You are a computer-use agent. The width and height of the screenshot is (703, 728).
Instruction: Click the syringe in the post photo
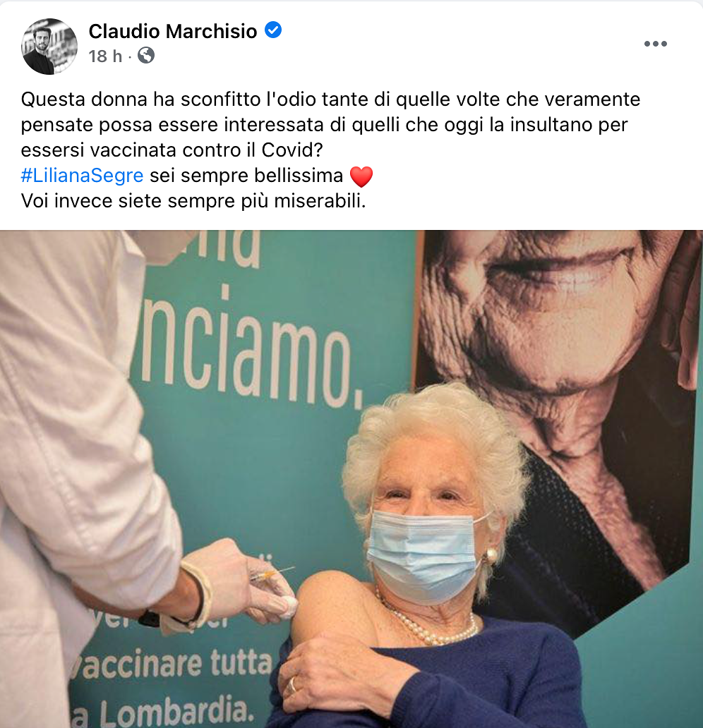(271, 574)
